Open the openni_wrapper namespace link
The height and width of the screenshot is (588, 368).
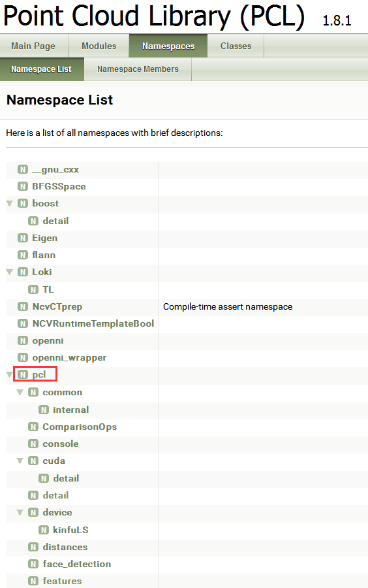pos(69,358)
